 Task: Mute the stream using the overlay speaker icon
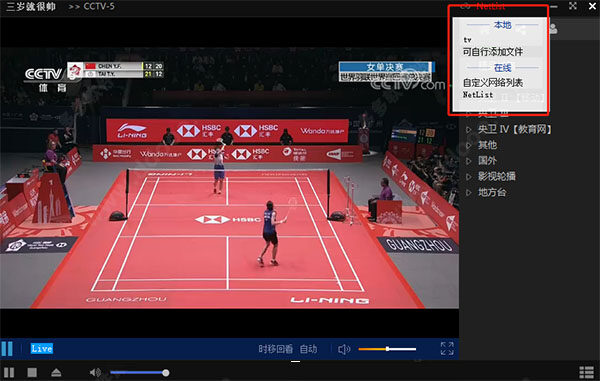point(344,349)
